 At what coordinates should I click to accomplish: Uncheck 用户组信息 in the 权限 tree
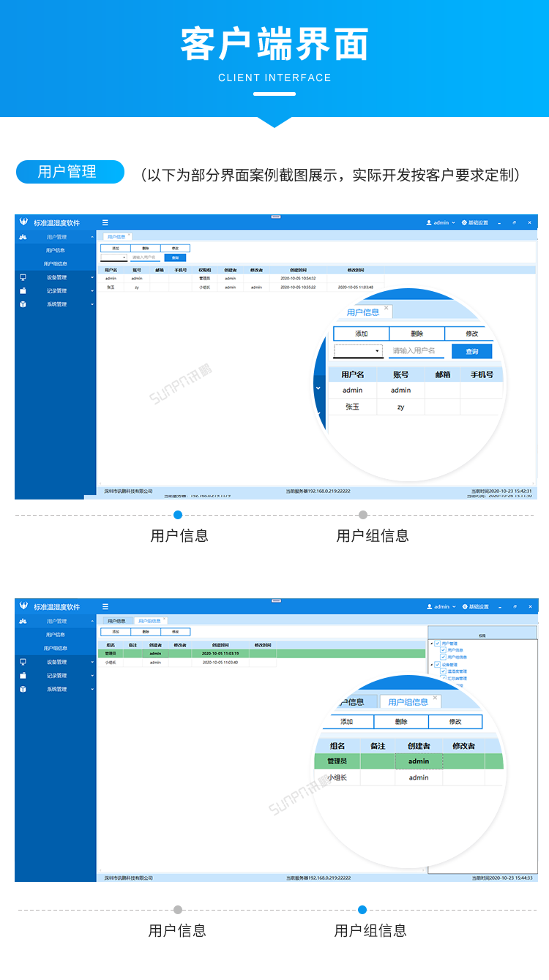(443, 657)
